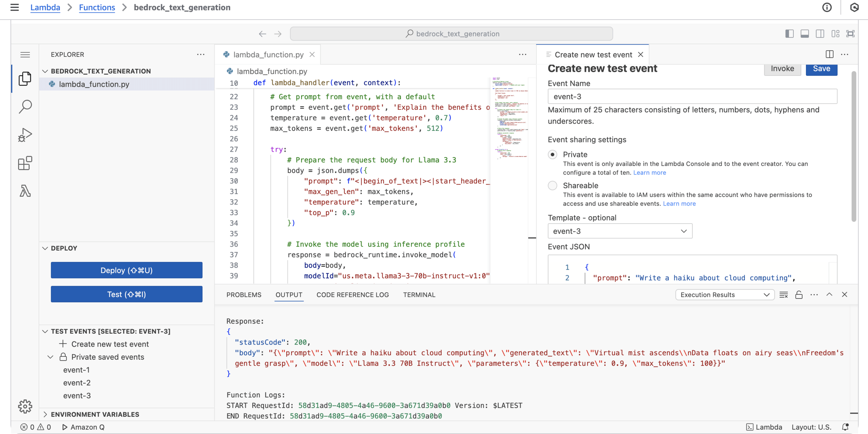Image resolution: width=868 pixels, height=434 pixels.
Task: Click the clear output list icon
Action: click(783, 295)
